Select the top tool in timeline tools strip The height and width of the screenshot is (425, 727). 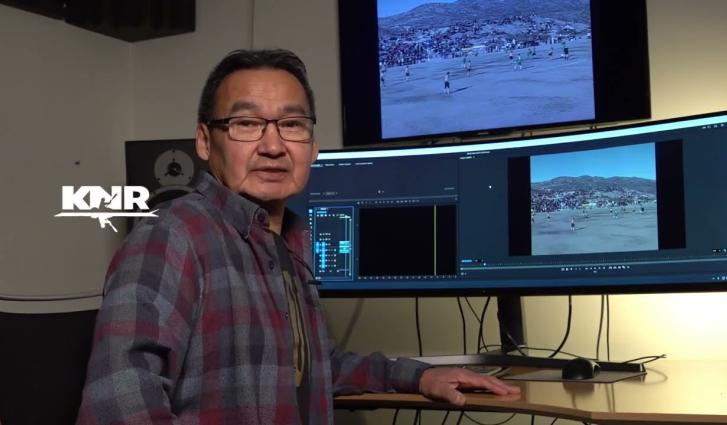click(x=312, y=213)
